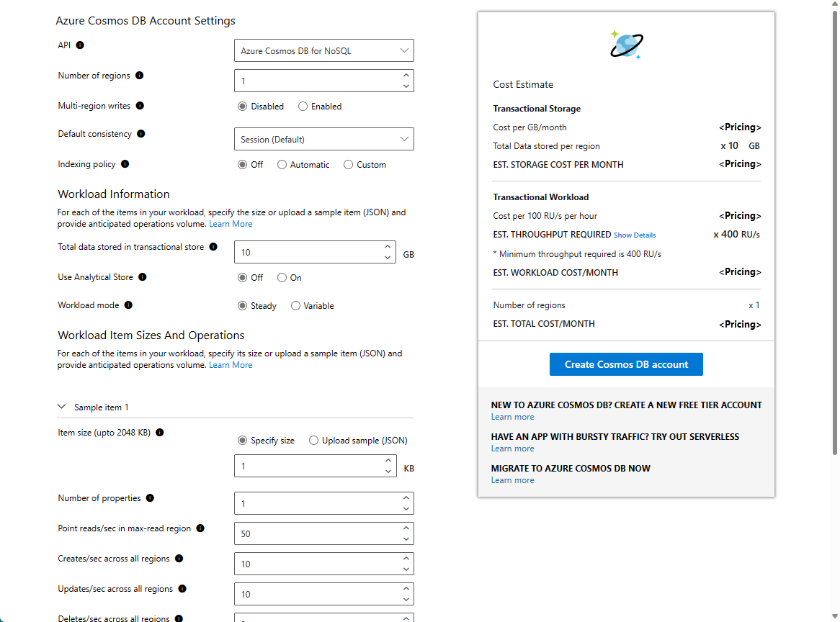840x622 pixels.
Task: Collapse the Sample item 1 section
Action: (62, 407)
